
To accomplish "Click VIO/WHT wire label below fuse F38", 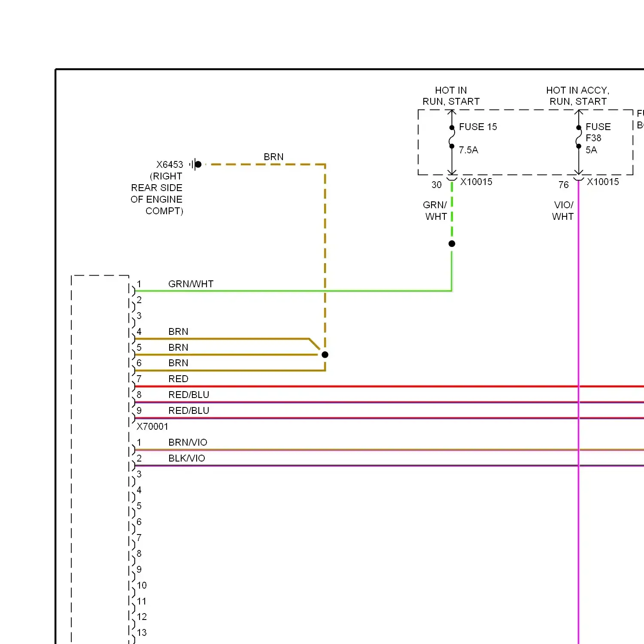I will (563, 210).
